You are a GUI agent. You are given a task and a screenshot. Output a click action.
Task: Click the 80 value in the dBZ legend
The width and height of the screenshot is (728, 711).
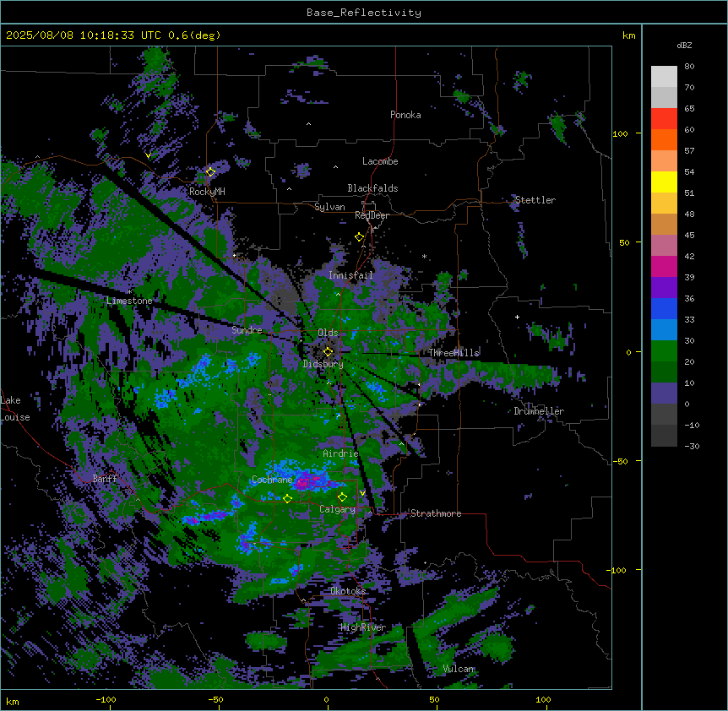(x=689, y=67)
